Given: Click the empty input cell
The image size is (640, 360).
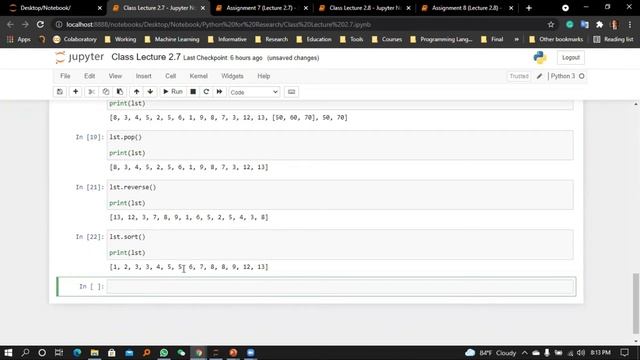Looking at the screenshot, I should [x=340, y=287].
